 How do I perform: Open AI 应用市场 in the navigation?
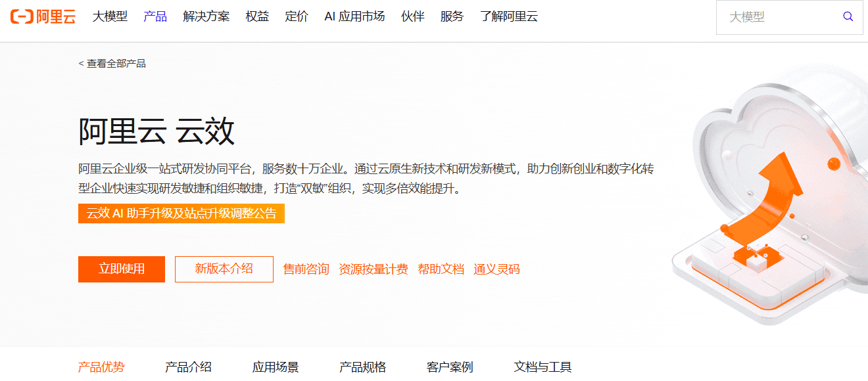coord(354,16)
